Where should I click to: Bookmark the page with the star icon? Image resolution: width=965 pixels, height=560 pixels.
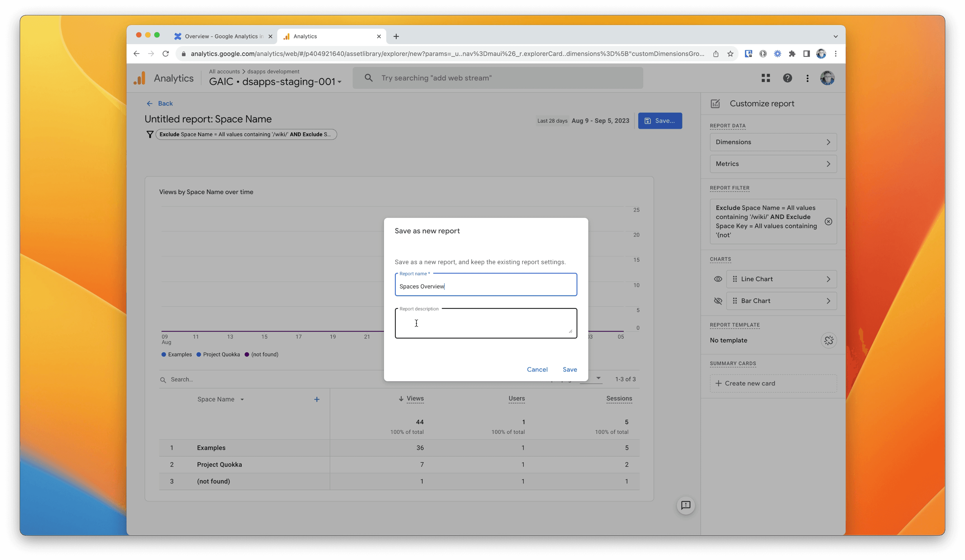click(x=730, y=54)
